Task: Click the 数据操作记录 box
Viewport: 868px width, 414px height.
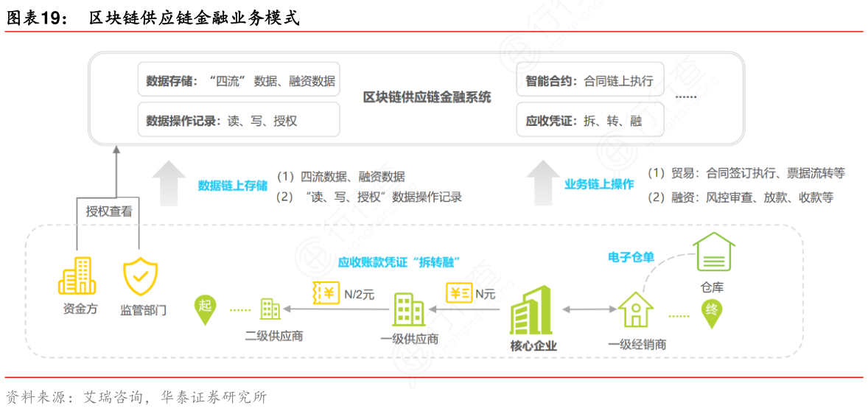Action: (x=239, y=119)
